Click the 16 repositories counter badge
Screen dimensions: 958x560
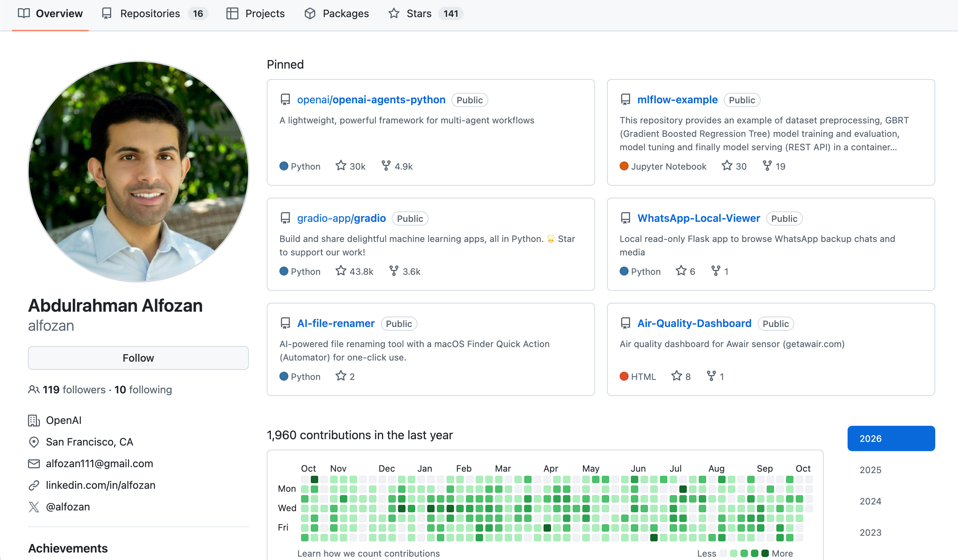point(198,14)
